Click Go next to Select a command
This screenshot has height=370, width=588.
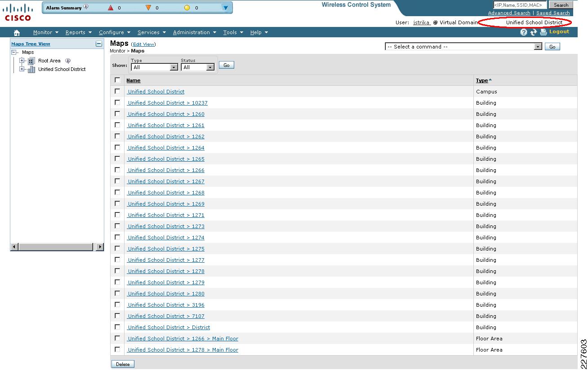pos(552,47)
